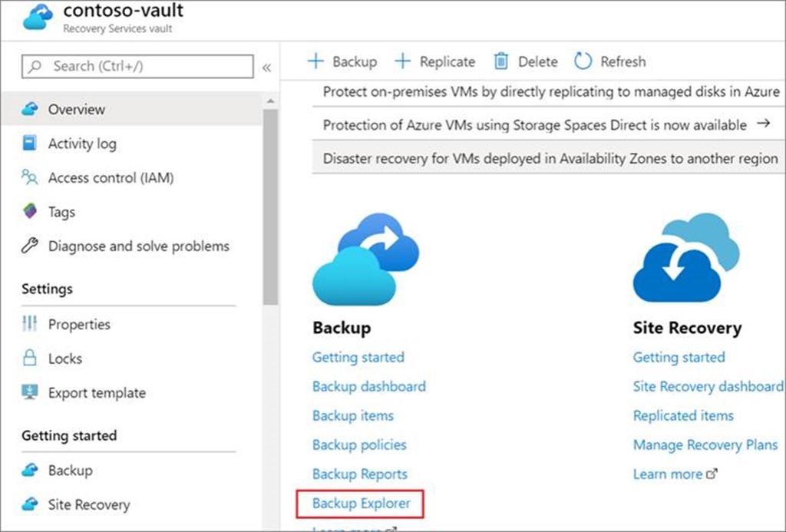Screen dimensions: 786x532
Task: Click the bold Site Recovery heading
Action: click(x=687, y=328)
